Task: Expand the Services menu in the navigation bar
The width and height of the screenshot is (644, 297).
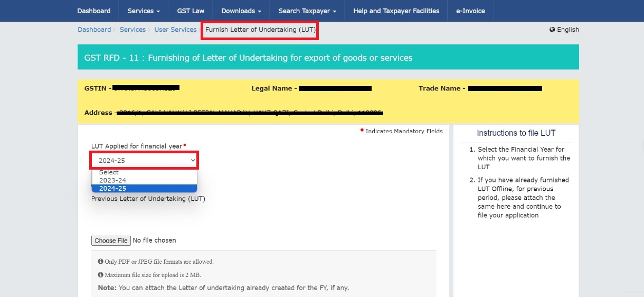Action: click(x=144, y=11)
